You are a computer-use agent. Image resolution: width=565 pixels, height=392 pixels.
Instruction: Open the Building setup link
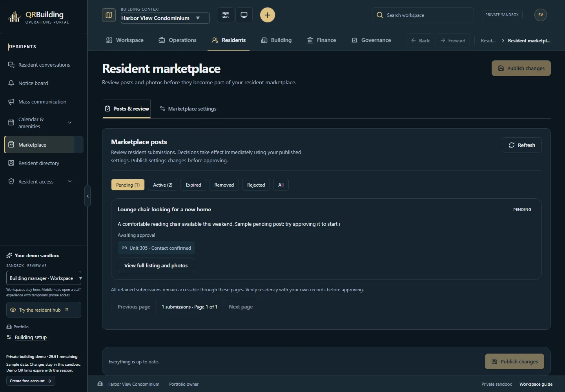click(31, 338)
